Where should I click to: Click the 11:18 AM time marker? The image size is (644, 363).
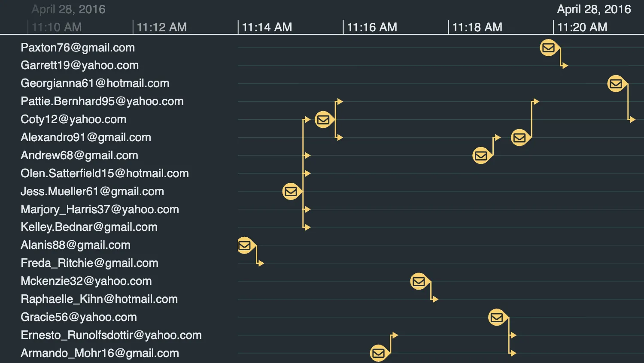tap(477, 27)
